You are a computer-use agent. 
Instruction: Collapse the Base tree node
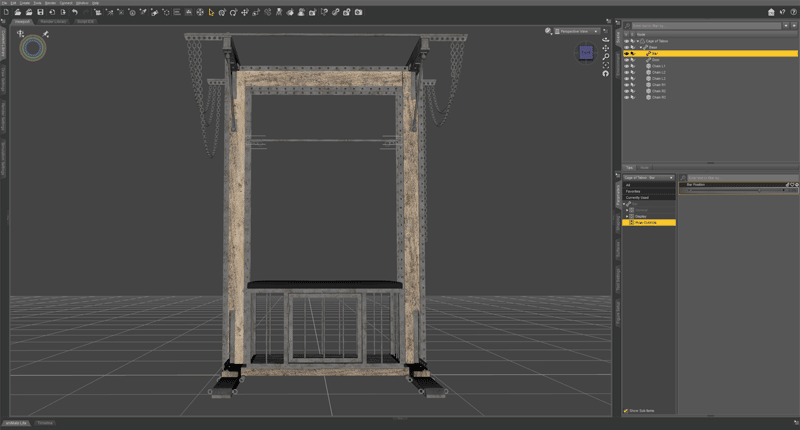coord(641,47)
